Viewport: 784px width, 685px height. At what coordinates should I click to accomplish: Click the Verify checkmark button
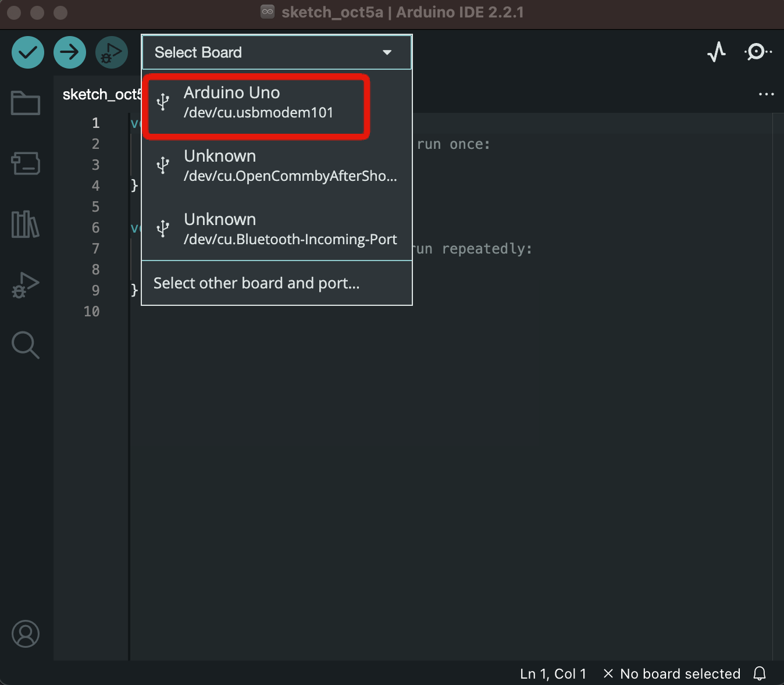tap(28, 52)
